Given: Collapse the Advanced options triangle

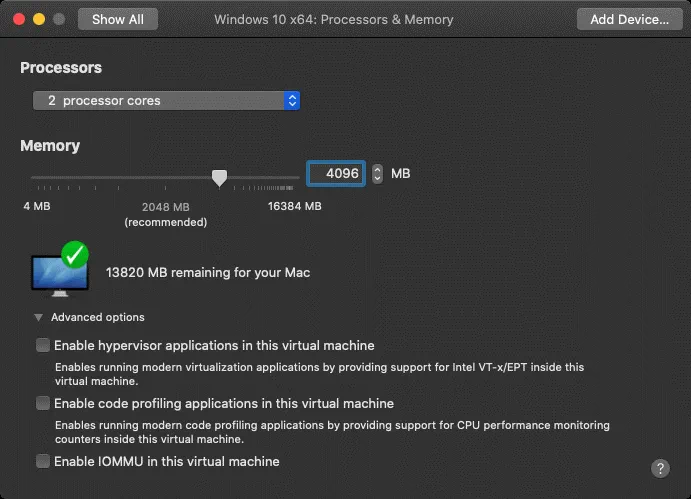Looking at the screenshot, I should (38, 317).
